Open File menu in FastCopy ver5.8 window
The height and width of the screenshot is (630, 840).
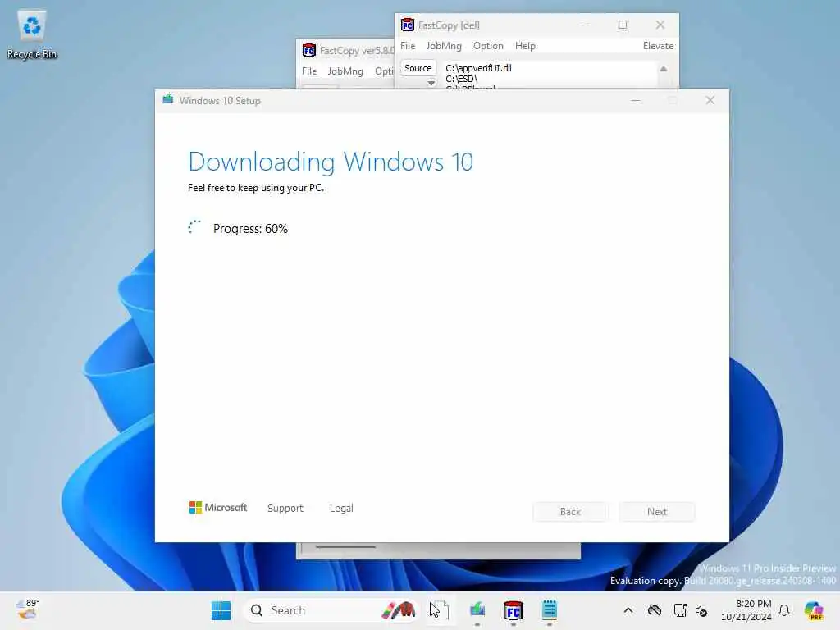click(x=309, y=71)
